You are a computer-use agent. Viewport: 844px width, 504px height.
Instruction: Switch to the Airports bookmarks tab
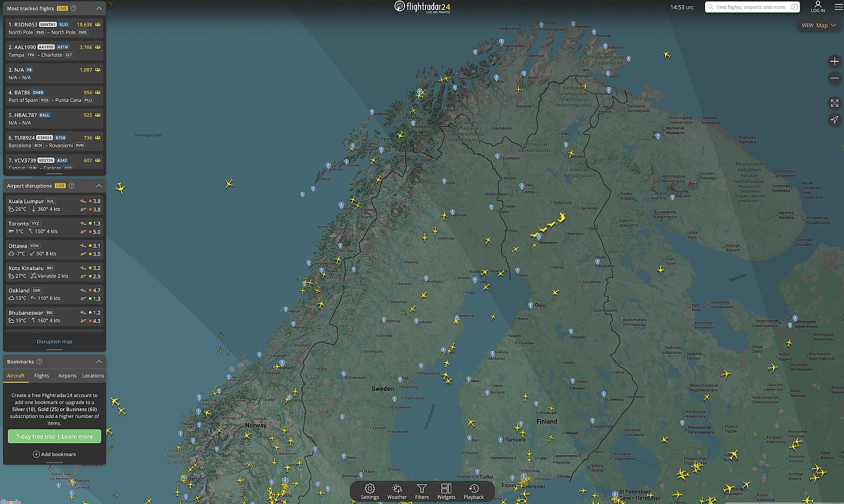67,376
